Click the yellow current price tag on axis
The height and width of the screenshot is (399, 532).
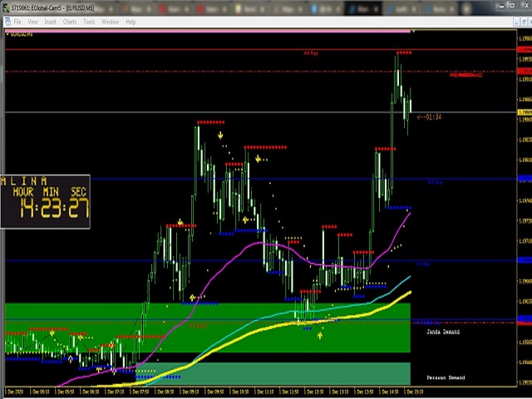tap(525, 112)
